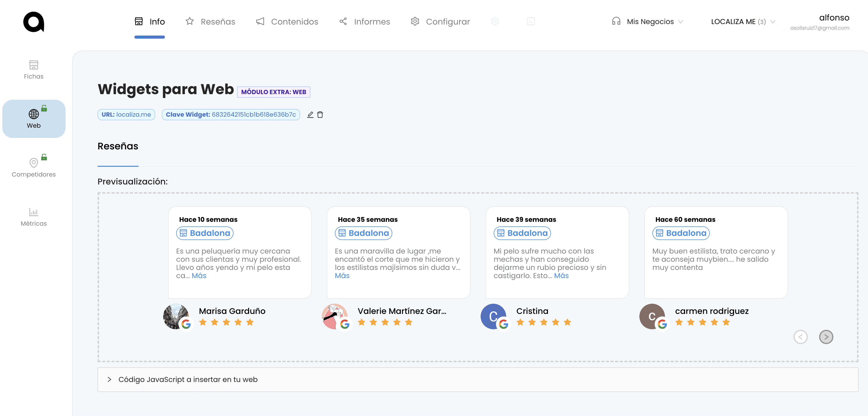The height and width of the screenshot is (416, 868).
Task: Switch to the Reseñas top tab
Action: pyautogui.click(x=210, y=21)
